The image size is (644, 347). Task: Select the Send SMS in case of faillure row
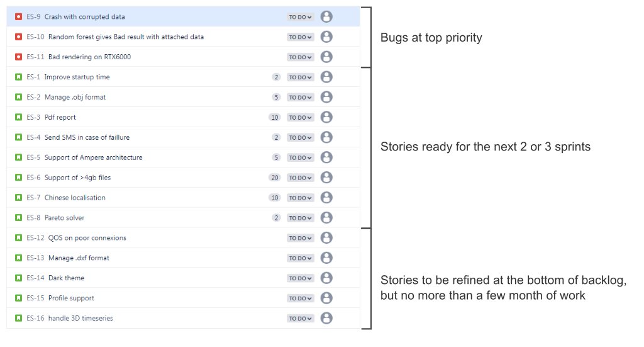(x=183, y=138)
